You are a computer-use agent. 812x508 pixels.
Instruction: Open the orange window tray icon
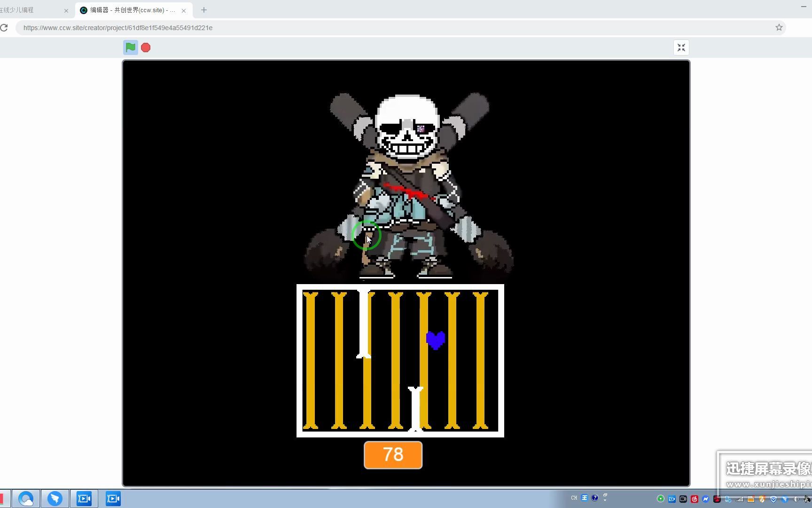pyautogui.click(x=751, y=499)
